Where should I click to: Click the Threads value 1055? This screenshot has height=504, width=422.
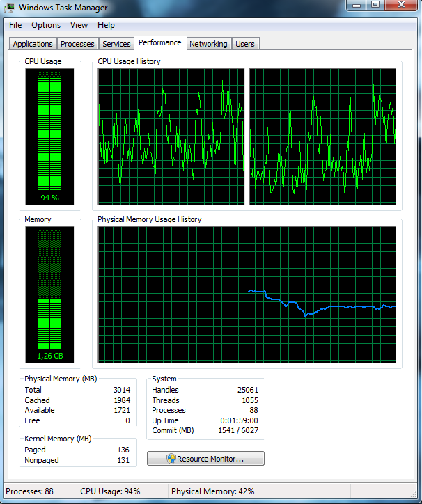[x=250, y=400]
